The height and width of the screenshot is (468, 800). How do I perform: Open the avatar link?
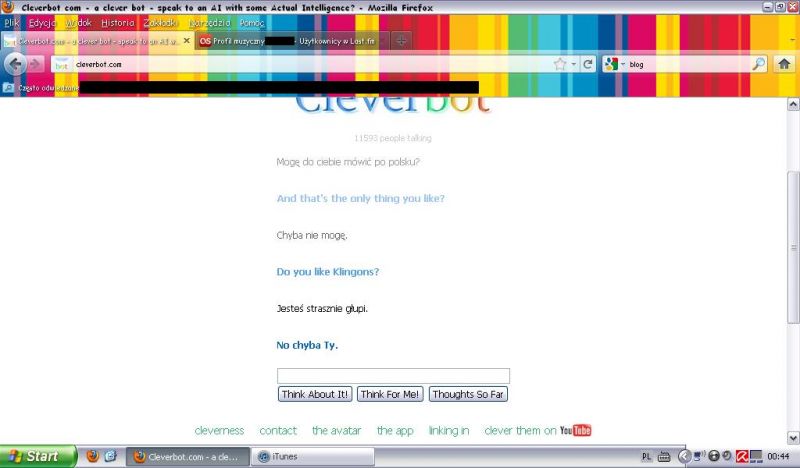tap(336, 431)
